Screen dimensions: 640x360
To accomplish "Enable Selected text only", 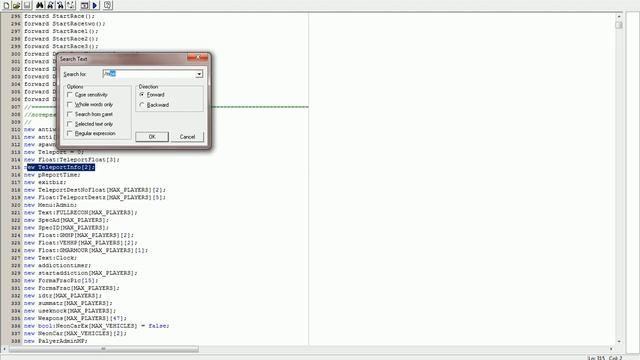I will click(x=70, y=124).
